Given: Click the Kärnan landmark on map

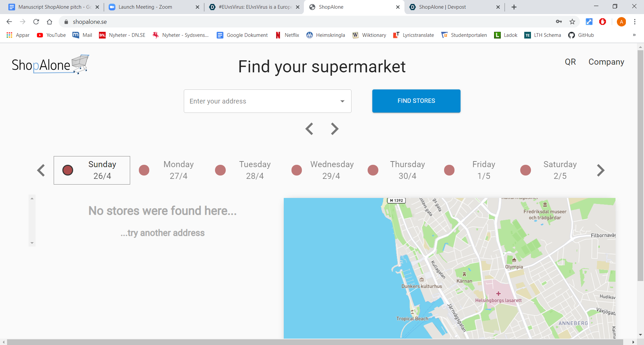Looking at the screenshot, I should click(x=464, y=277).
